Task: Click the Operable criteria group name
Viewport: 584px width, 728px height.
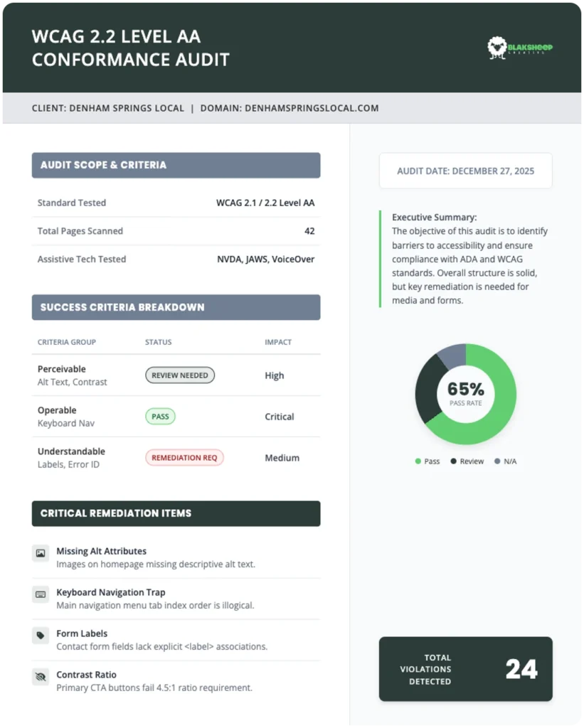Action: (57, 410)
